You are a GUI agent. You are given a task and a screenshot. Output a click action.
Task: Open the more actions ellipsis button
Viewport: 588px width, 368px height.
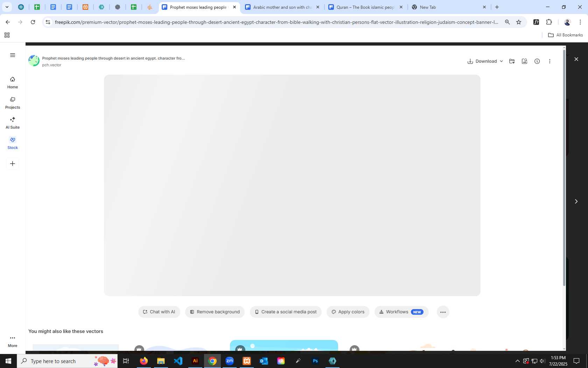point(443,312)
